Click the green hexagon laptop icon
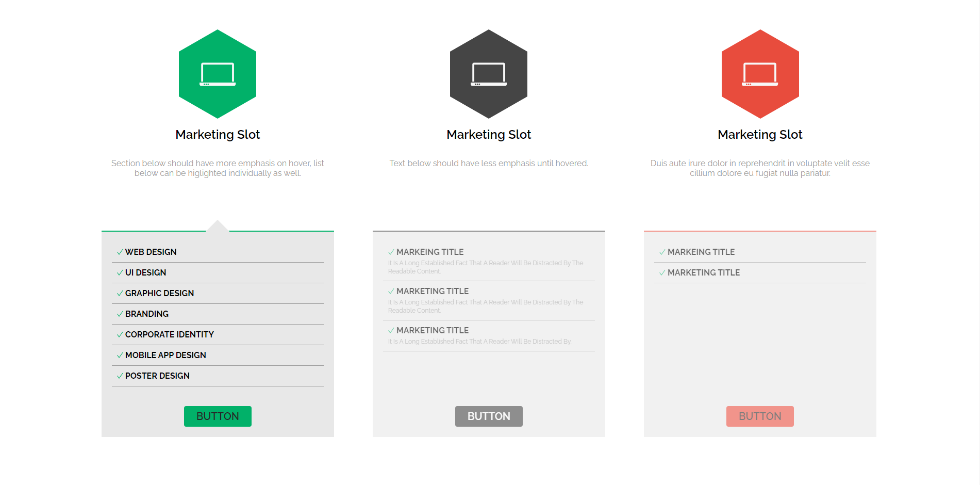This screenshot has width=980, height=485. tap(218, 74)
